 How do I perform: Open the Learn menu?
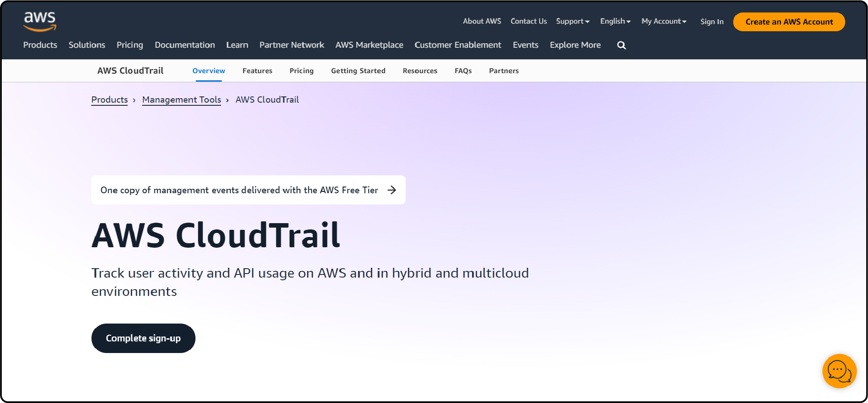tap(237, 45)
